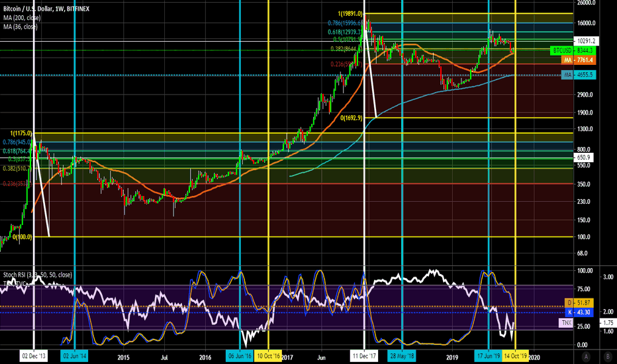Click the 650.9 horizontal line price label

pyautogui.click(x=583, y=158)
